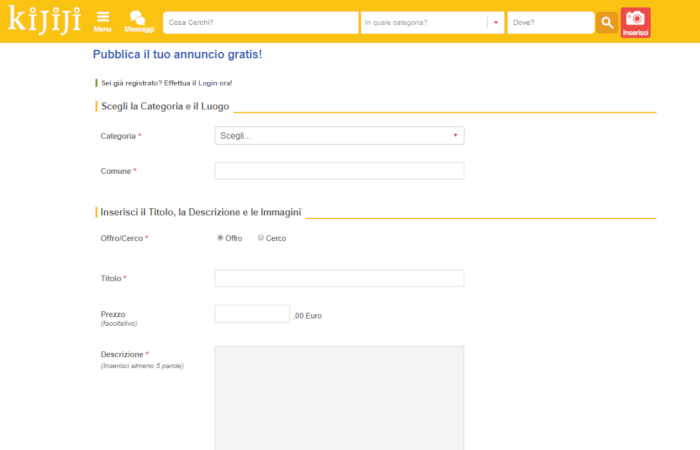Click the red arrow of header category selector
The width and height of the screenshot is (700, 450).
pos(496,22)
